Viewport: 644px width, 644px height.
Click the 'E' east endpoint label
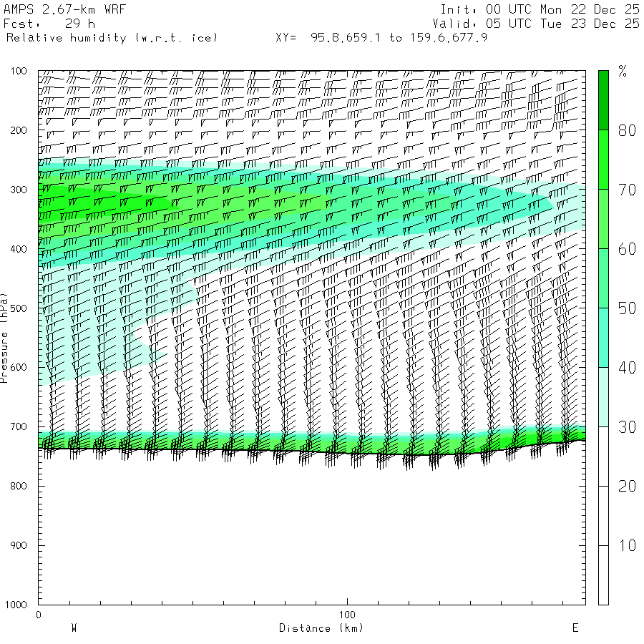[575, 628]
